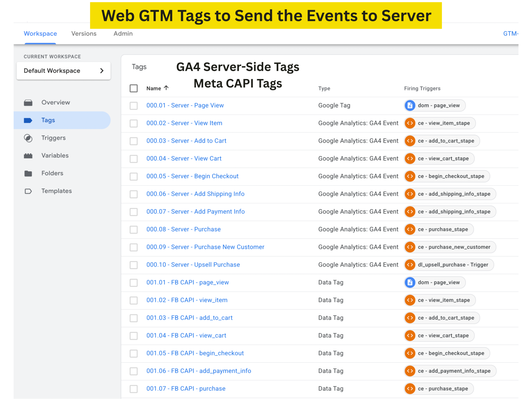532x399 pixels.
Task: Open tag 000.08 - Server - Purchase
Action: click(183, 229)
